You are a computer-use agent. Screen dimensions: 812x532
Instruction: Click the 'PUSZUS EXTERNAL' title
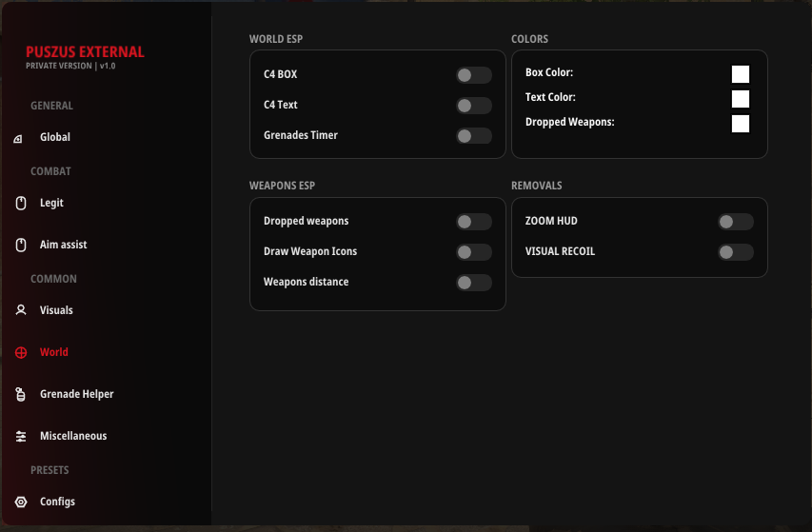[85, 51]
